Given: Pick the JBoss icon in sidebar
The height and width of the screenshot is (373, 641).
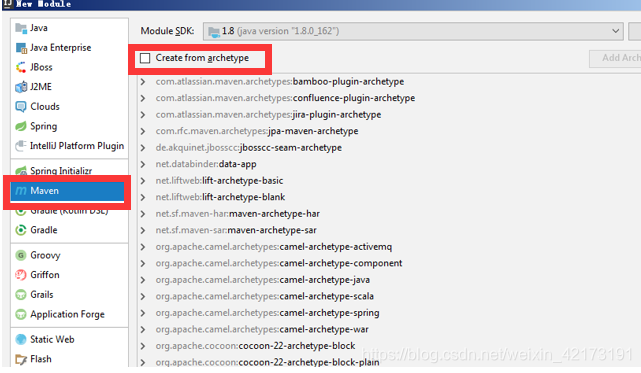Looking at the screenshot, I should (x=21, y=67).
